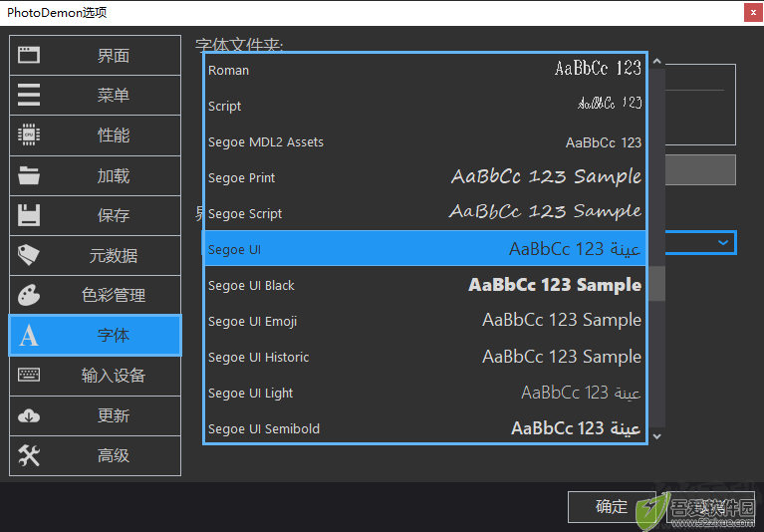
Task: Click the 确定 button
Action: [x=611, y=507]
